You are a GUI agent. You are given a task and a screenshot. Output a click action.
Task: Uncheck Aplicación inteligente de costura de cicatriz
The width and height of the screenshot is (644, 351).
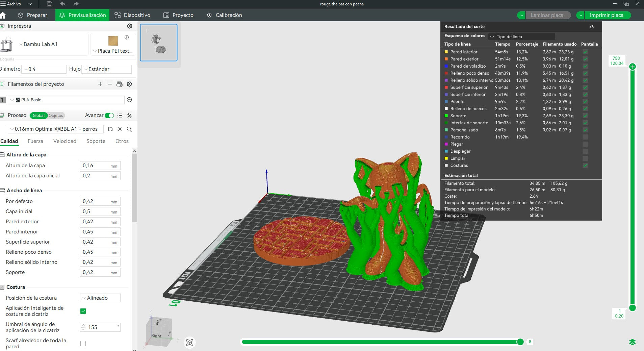tap(83, 311)
